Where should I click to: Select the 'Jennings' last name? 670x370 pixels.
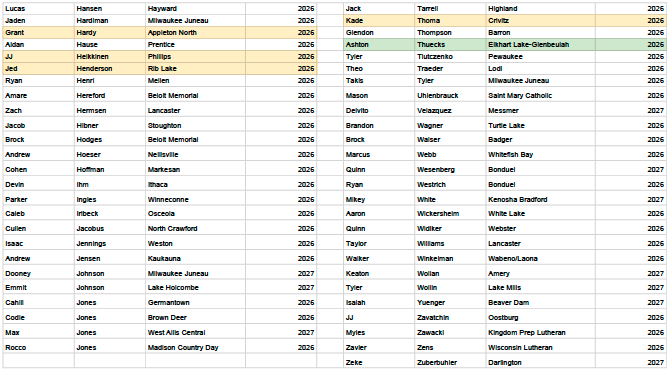[x=110, y=243]
